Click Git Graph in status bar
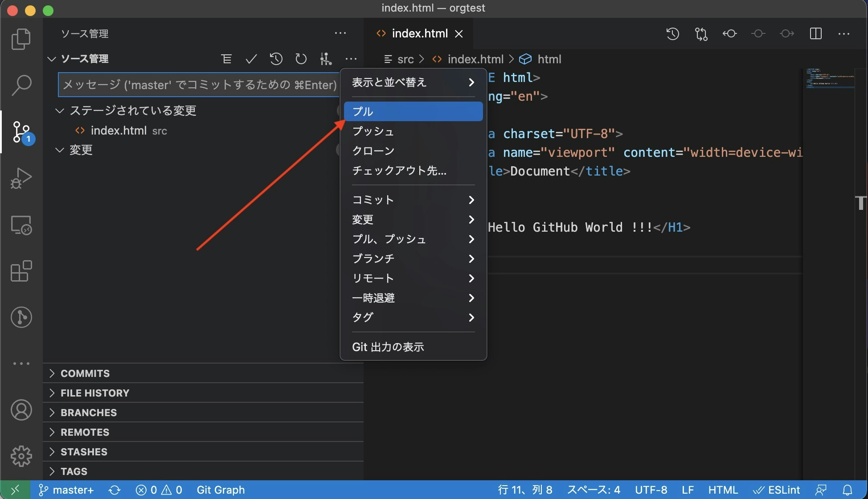The height and width of the screenshot is (499, 868). pos(221,490)
